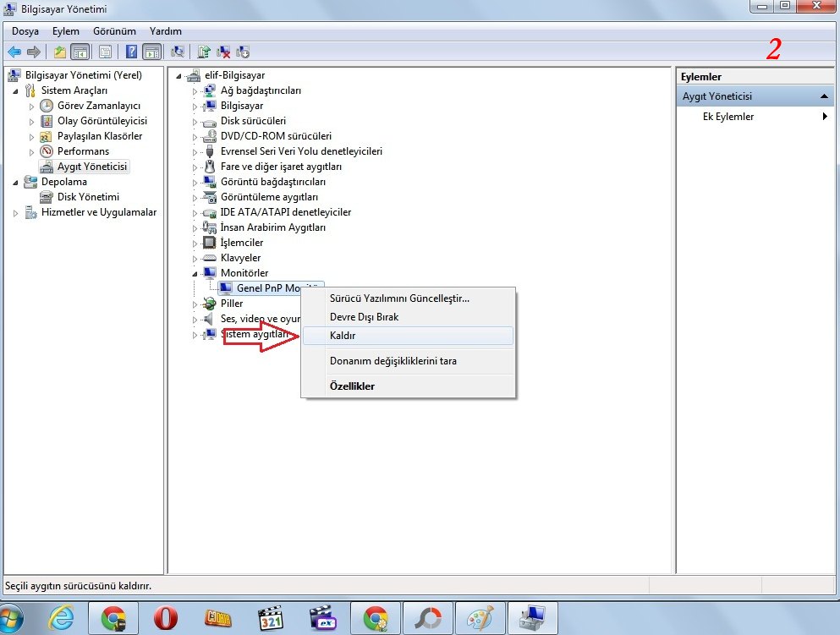Select Disk Yönetimi in left tree
This screenshot has height=635, width=840.
pyautogui.click(x=88, y=197)
